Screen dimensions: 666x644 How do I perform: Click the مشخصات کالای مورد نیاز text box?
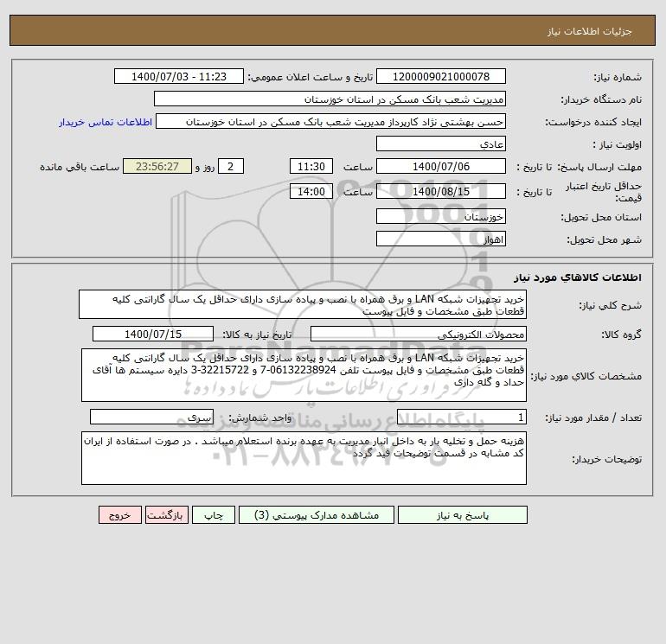[304, 375]
